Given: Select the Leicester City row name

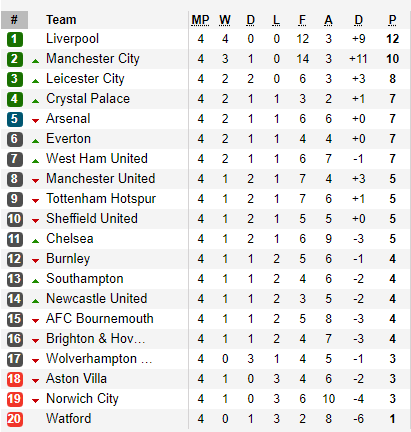Looking at the screenshot, I should click(85, 79).
